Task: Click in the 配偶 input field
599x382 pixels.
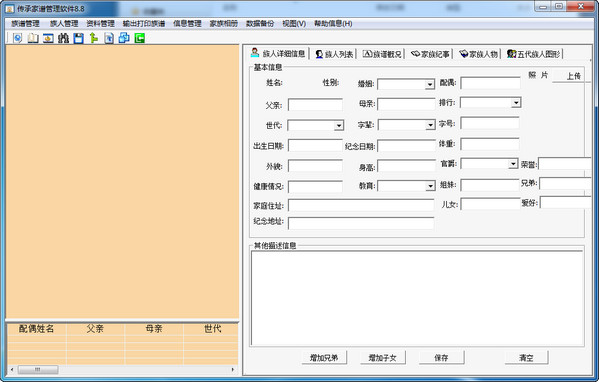Action: (x=490, y=83)
